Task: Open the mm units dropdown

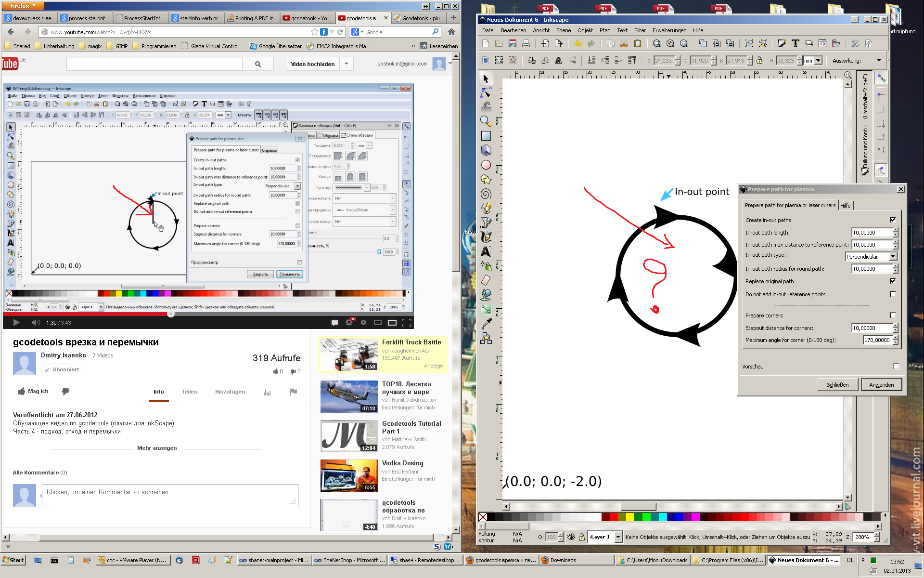Action: click(818, 61)
